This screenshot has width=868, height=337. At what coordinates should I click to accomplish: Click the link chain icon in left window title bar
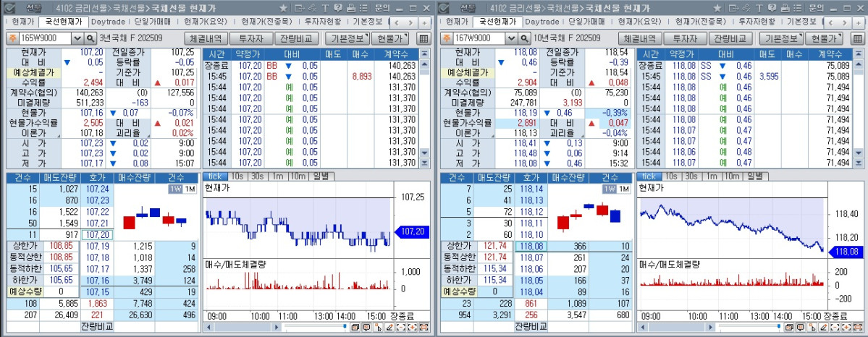[x=312, y=8]
